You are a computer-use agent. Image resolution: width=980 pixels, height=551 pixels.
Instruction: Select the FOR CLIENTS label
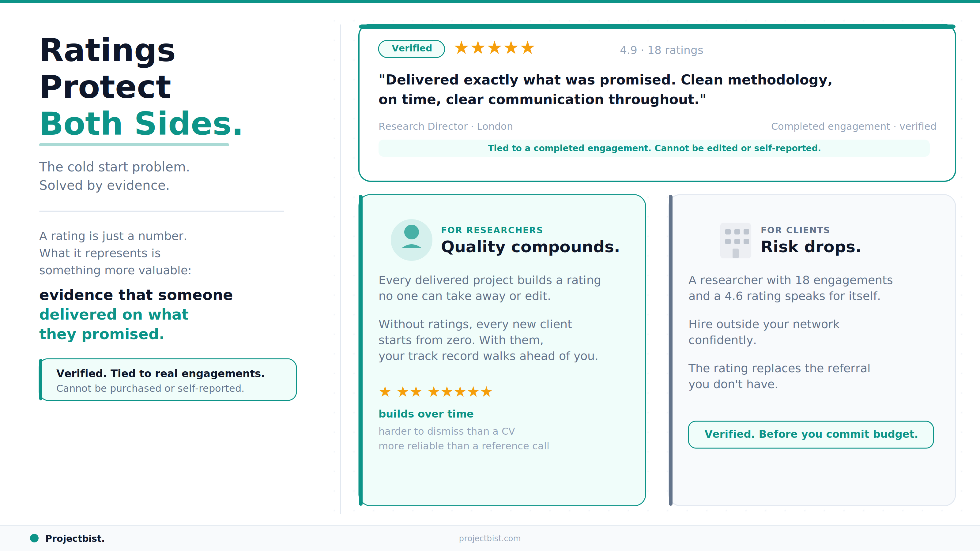click(795, 230)
